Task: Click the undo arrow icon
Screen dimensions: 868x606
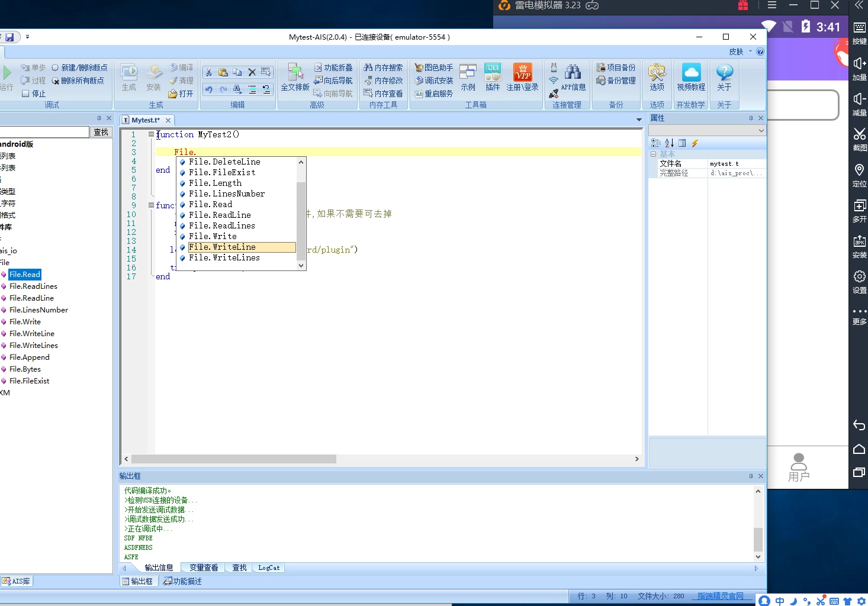Action: pos(209,89)
